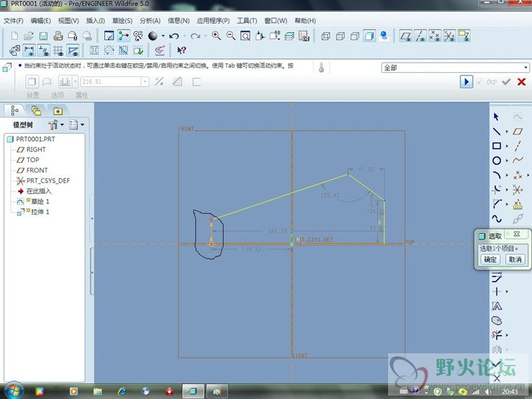Viewport: 532px width, 399px height.
Task: Select the Wireframe display icon
Action: point(326,36)
